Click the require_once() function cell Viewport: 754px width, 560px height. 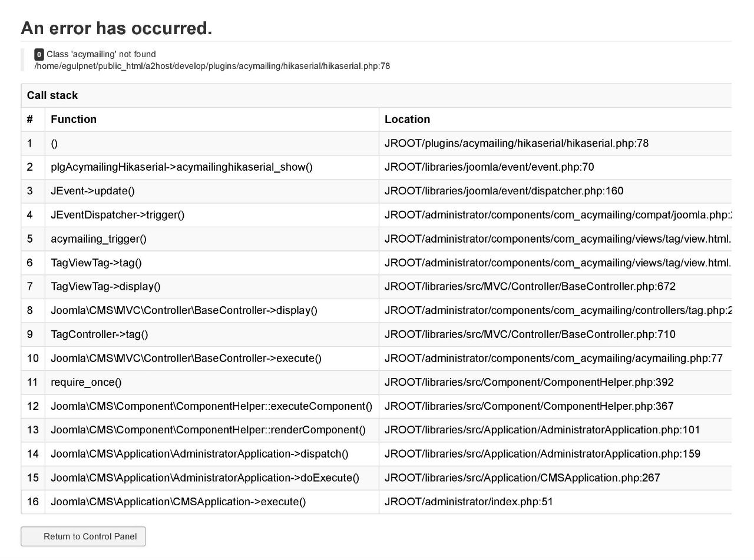[211, 382]
